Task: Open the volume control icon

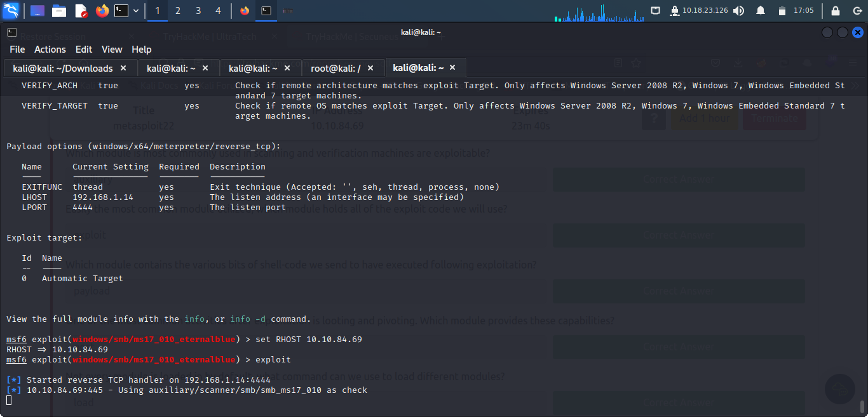Action: pos(738,11)
